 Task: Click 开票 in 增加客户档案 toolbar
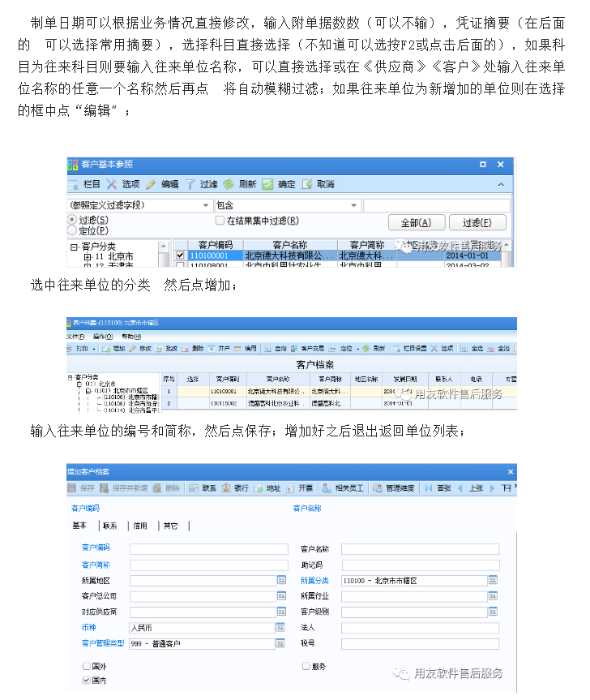click(299, 488)
